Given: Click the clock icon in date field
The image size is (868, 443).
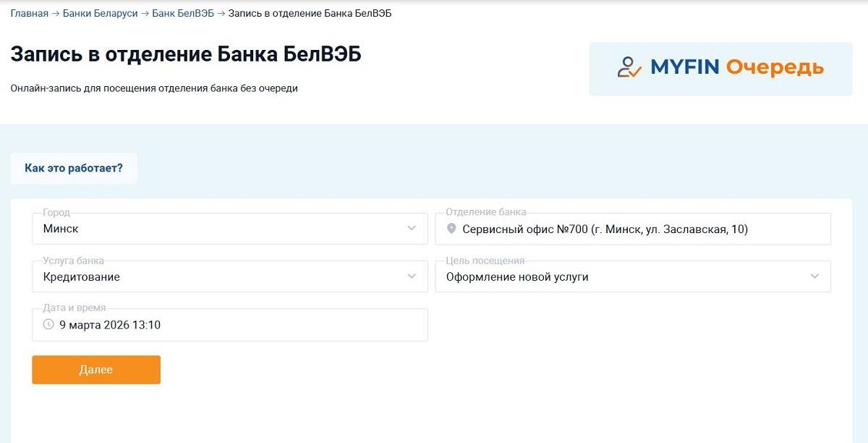Looking at the screenshot, I should pyautogui.click(x=48, y=325).
